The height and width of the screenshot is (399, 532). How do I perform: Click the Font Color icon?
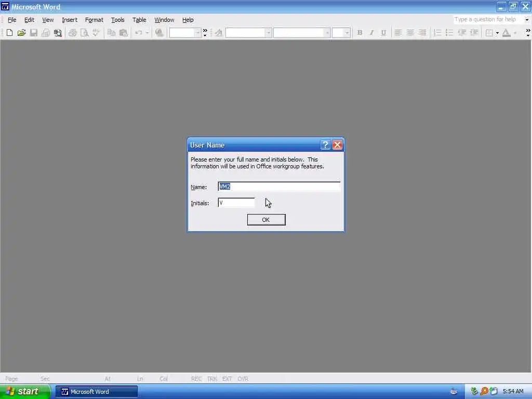pos(506,33)
